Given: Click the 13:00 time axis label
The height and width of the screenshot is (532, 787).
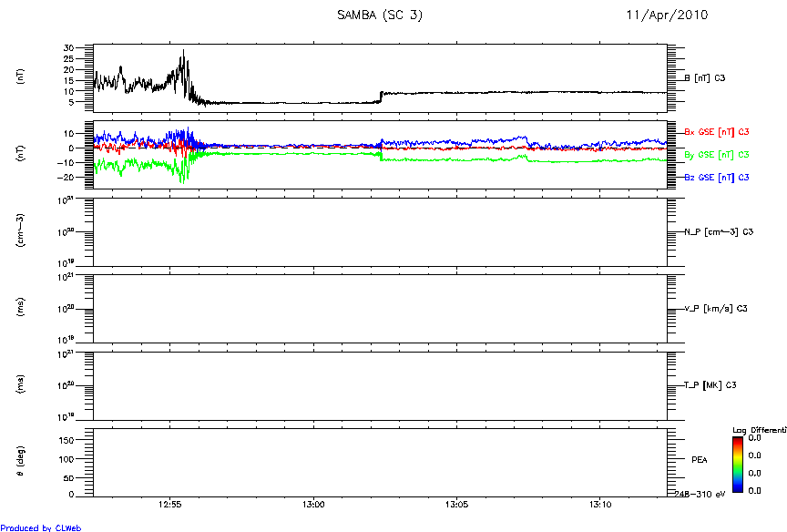Looking at the screenshot, I should click(313, 505).
